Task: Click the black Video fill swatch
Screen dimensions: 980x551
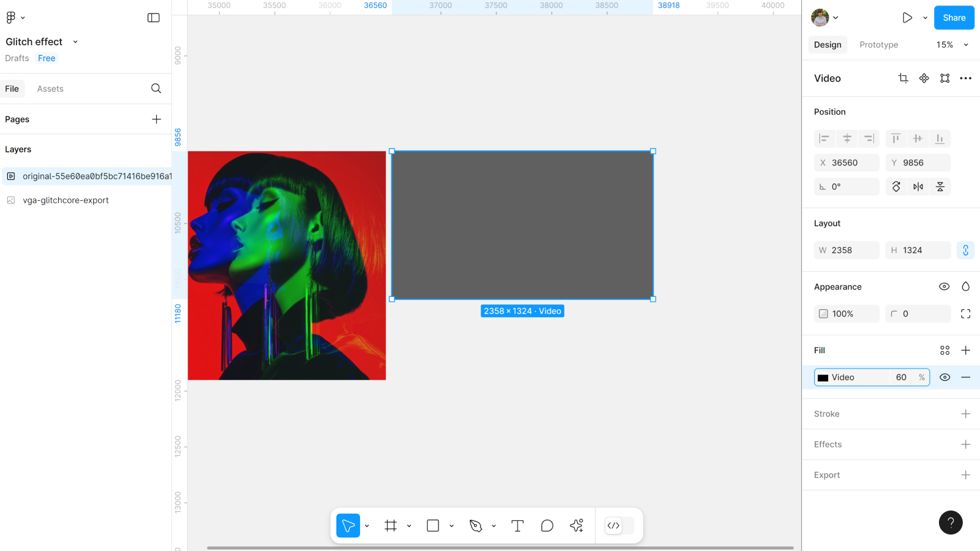Action: tap(823, 378)
